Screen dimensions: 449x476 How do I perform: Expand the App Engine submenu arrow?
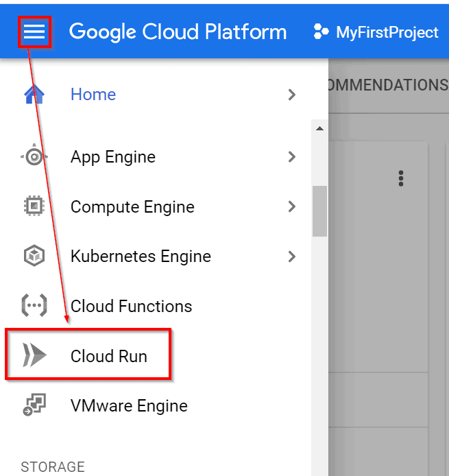pos(292,157)
